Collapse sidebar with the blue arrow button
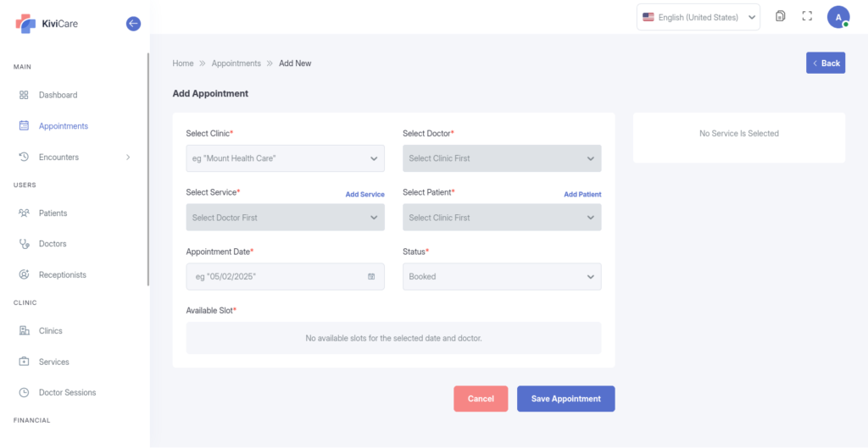 point(133,24)
